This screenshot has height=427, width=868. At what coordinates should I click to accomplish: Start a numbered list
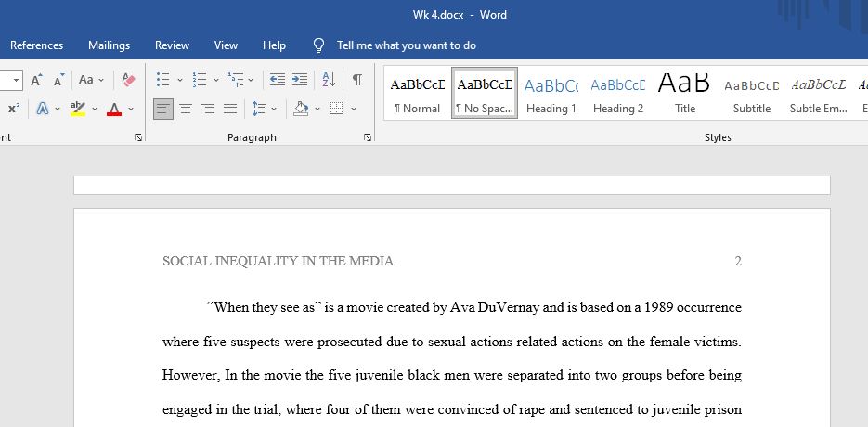coord(199,80)
